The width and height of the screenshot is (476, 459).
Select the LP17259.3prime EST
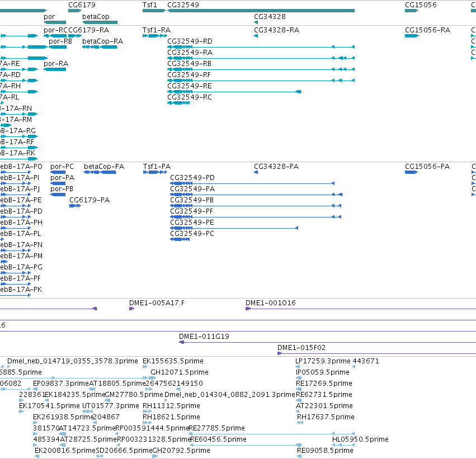(x=323, y=361)
